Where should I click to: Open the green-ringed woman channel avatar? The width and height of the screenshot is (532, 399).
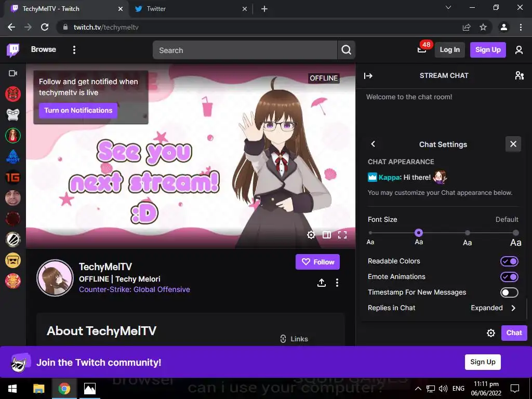13,136
